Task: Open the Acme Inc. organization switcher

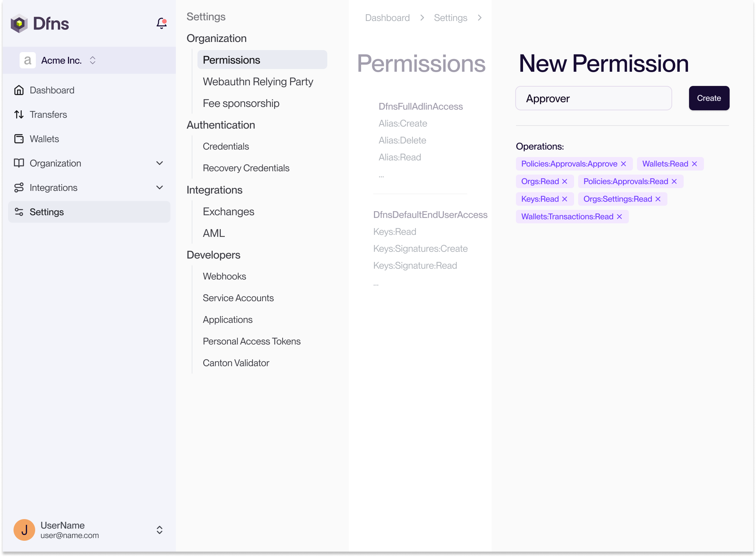Action: tap(92, 61)
